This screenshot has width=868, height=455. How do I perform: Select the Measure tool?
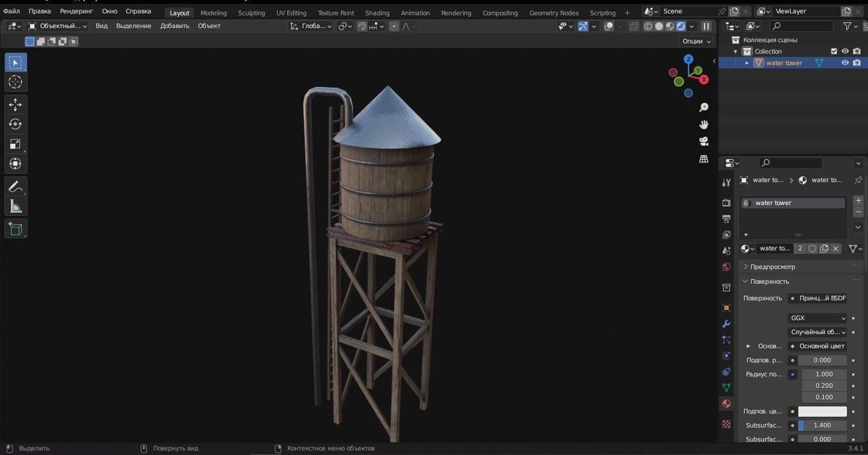15,206
